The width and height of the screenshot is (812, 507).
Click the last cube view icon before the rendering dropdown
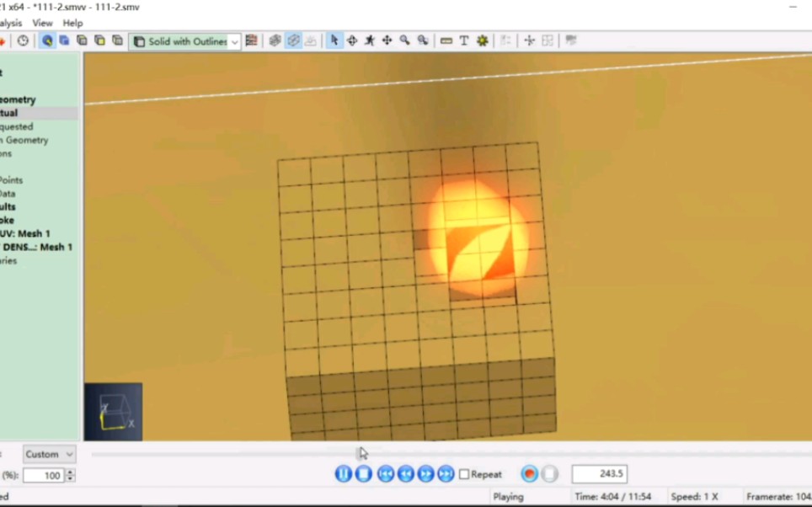point(118,40)
